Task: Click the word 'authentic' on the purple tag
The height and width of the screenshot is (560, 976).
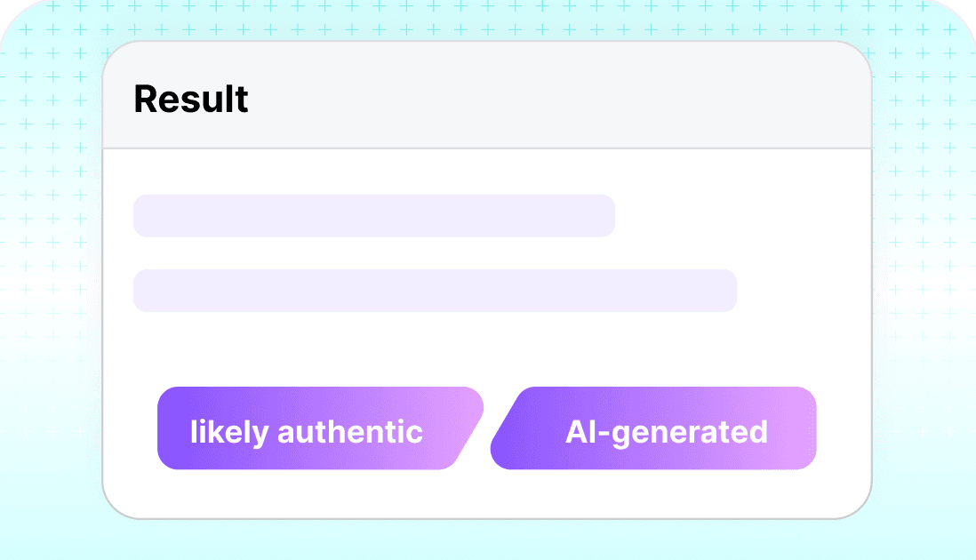Action: point(350,432)
